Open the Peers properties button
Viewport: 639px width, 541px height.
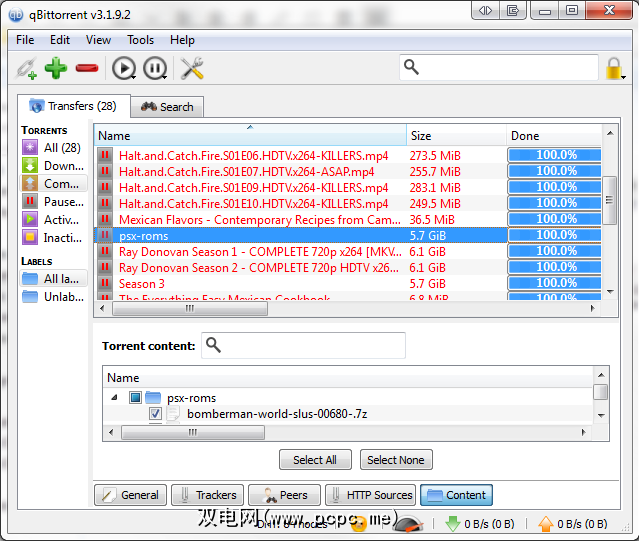coord(284,495)
